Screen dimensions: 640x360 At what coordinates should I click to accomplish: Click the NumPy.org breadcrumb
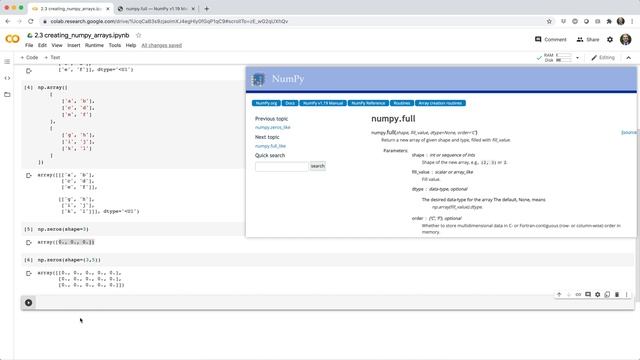[266, 103]
